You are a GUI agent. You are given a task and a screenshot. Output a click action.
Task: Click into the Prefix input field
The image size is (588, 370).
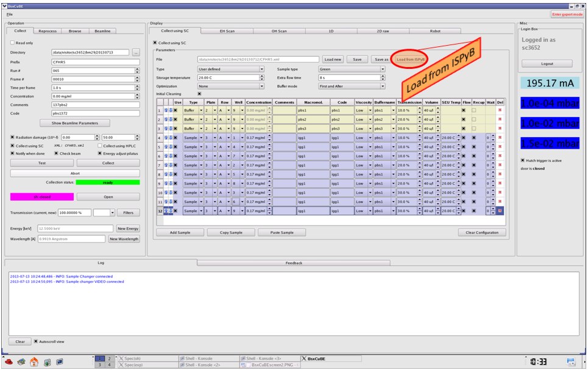tap(95, 62)
